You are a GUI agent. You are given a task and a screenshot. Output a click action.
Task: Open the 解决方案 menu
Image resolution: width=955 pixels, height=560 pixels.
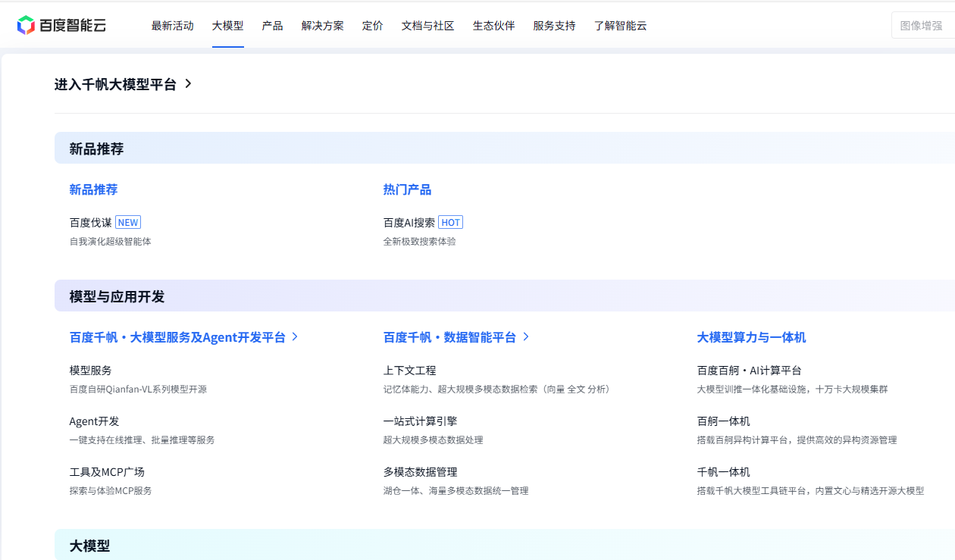coord(323,26)
